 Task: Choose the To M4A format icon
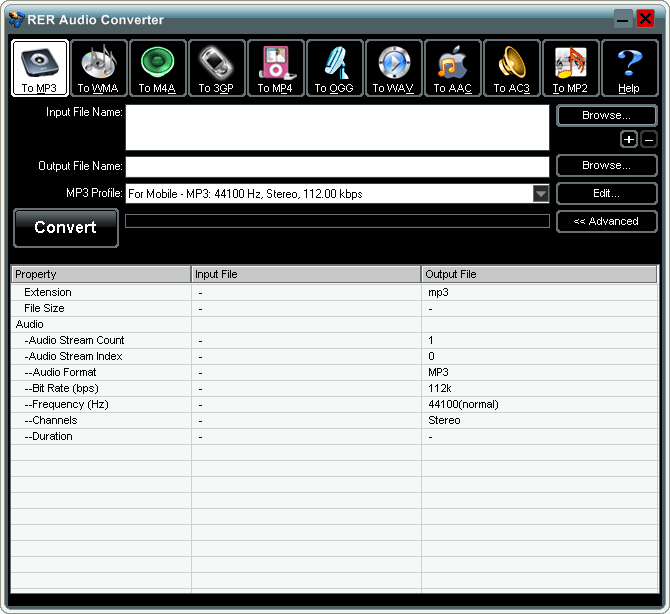158,68
